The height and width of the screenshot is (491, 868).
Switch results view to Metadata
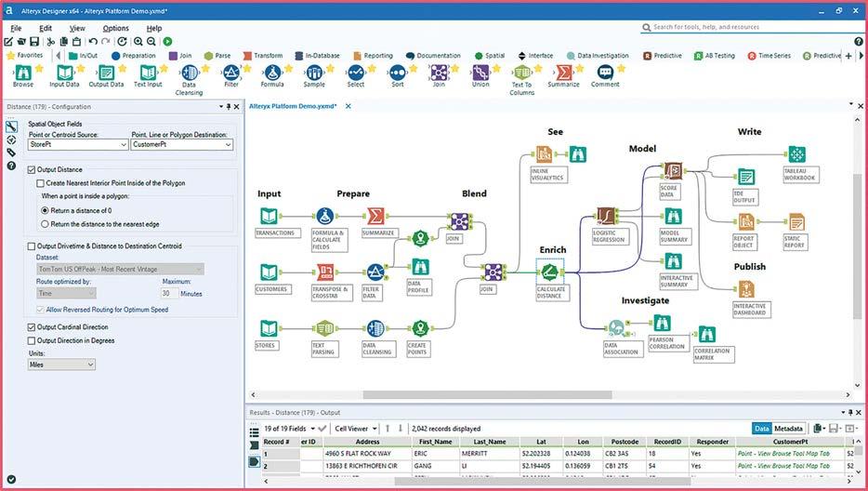click(788, 429)
